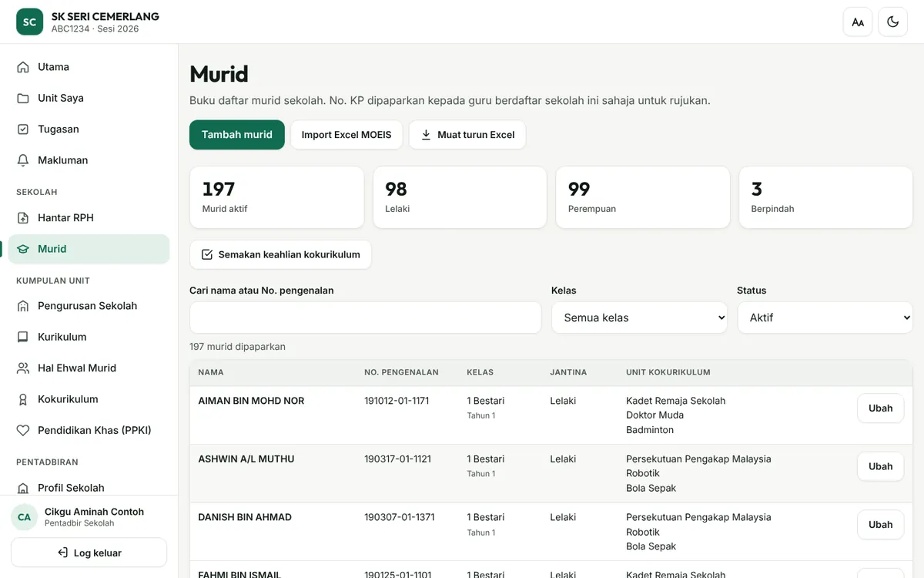924x578 pixels.
Task: Click the 99 Perempuan stat card
Action: tap(643, 197)
